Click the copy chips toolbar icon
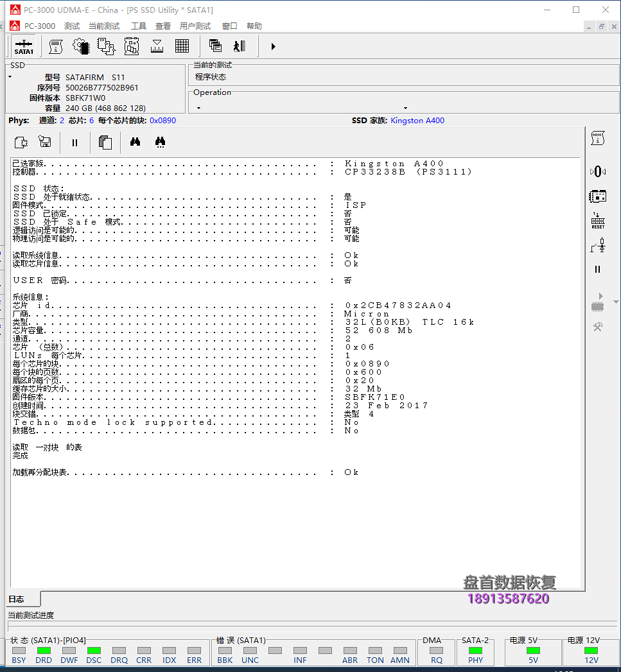Image resolution: width=621 pixels, height=672 pixels. [106, 46]
